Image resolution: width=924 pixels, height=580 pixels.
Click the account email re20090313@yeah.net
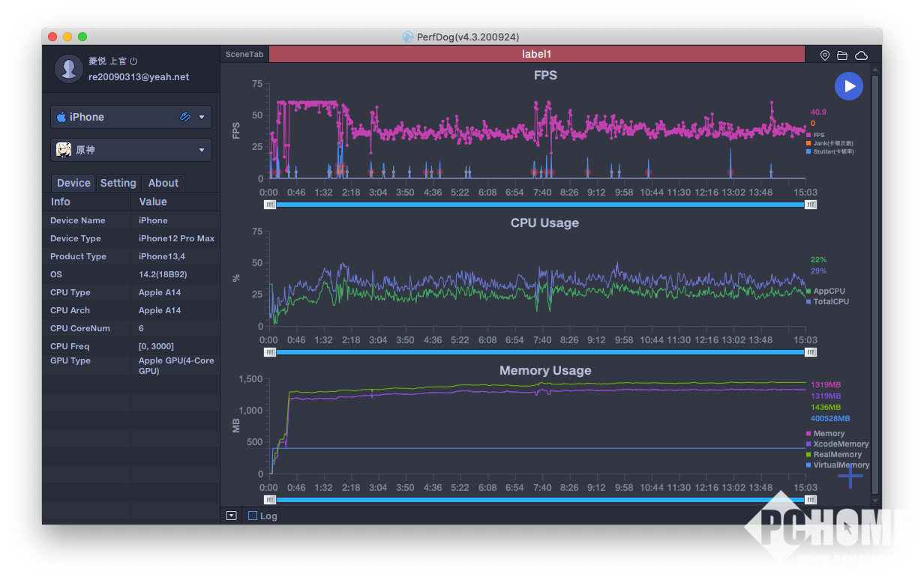[139, 76]
